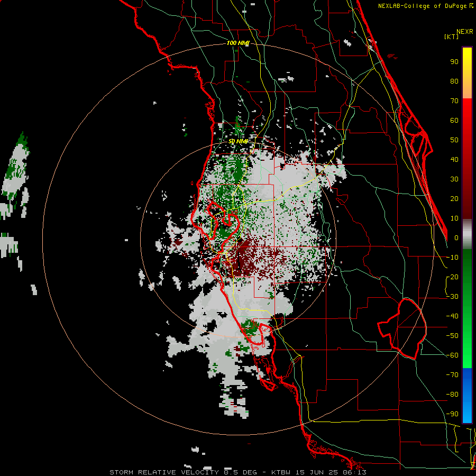Click the Storm Relative Velocity footer caption
The height and width of the screenshot is (476, 476).
[237, 472]
